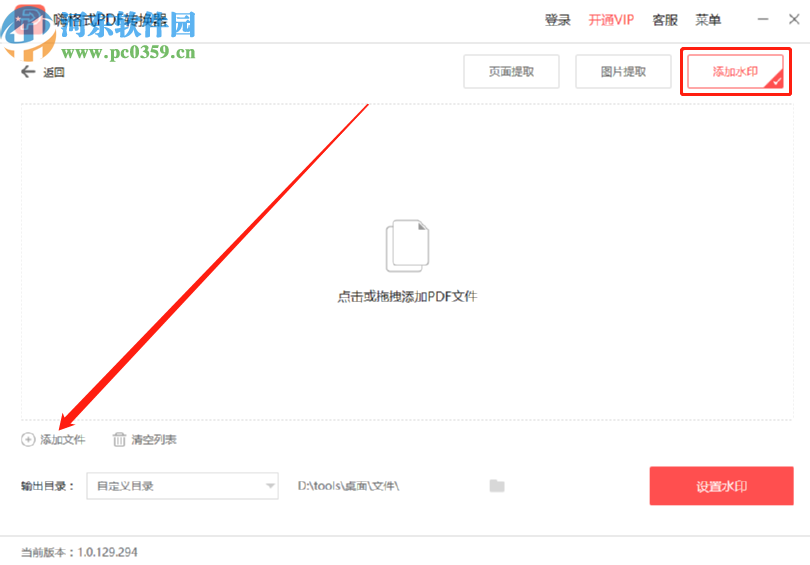This screenshot has height=565, width=810.
Task: Click the PDF document icon in drop area
Action: [408, 246]
